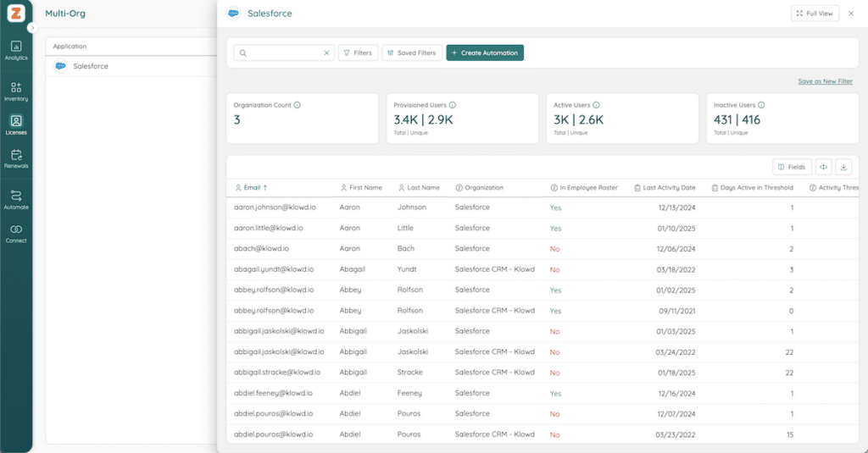This screenshot has height=453, width=868.
Task: Click the Application column header
Action: (x=70, y=47)
